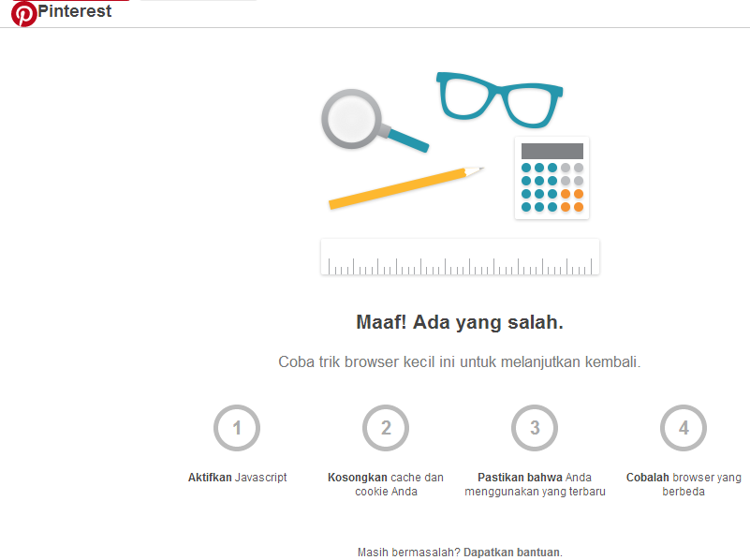
Task: Click the step 4 circle icon
Action: [684, 428]
